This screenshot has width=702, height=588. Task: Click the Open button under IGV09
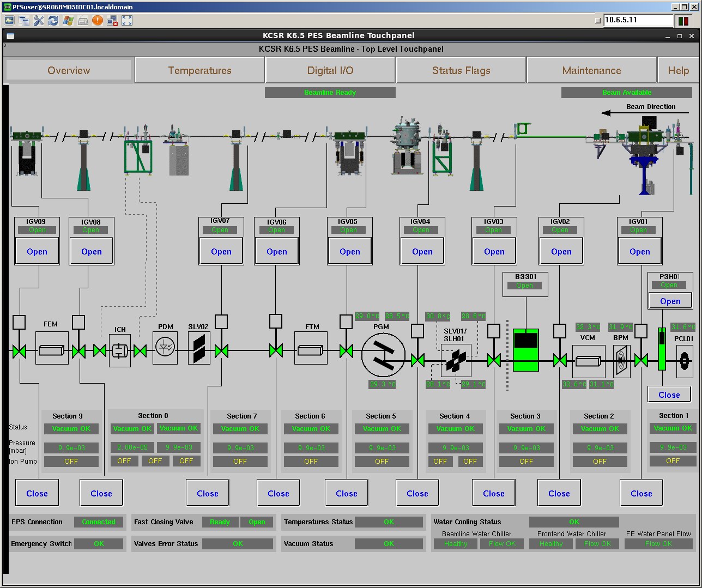[x=37, y=252]
